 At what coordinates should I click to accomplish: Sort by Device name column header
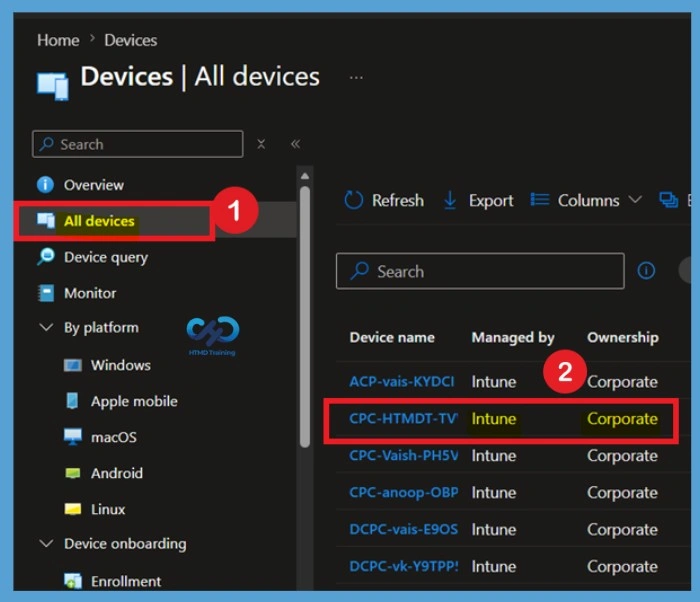click(x=392, y=338)
